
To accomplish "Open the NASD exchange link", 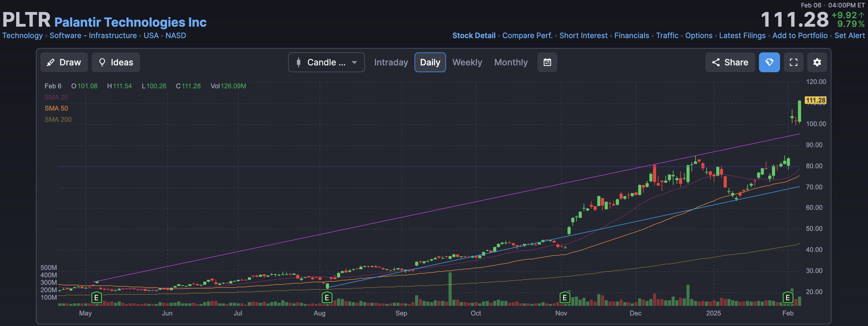I will click(x=176, y=35).
